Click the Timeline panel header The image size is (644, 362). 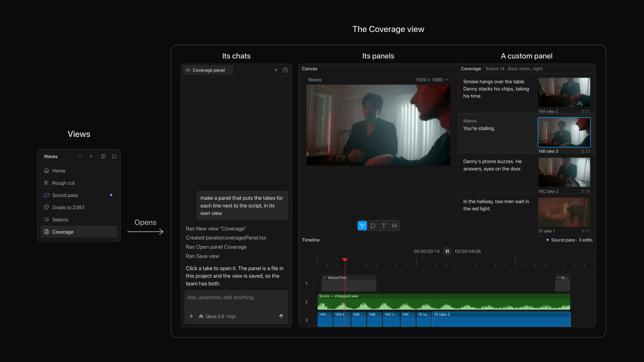tap(311, 240)
